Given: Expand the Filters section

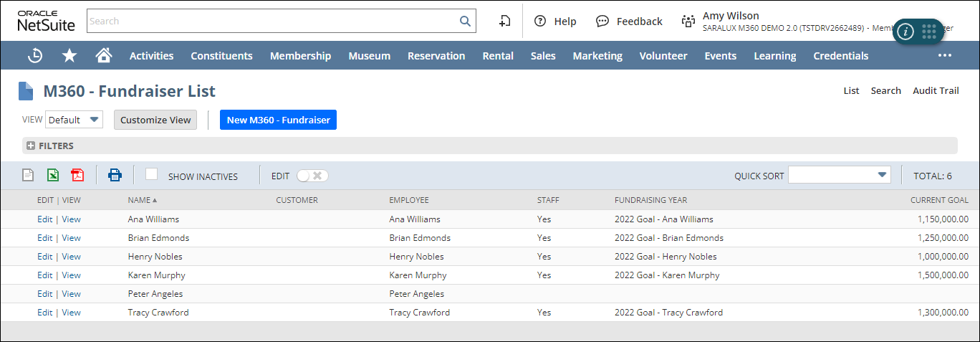Looking at the screenshot, I should 31,146.
